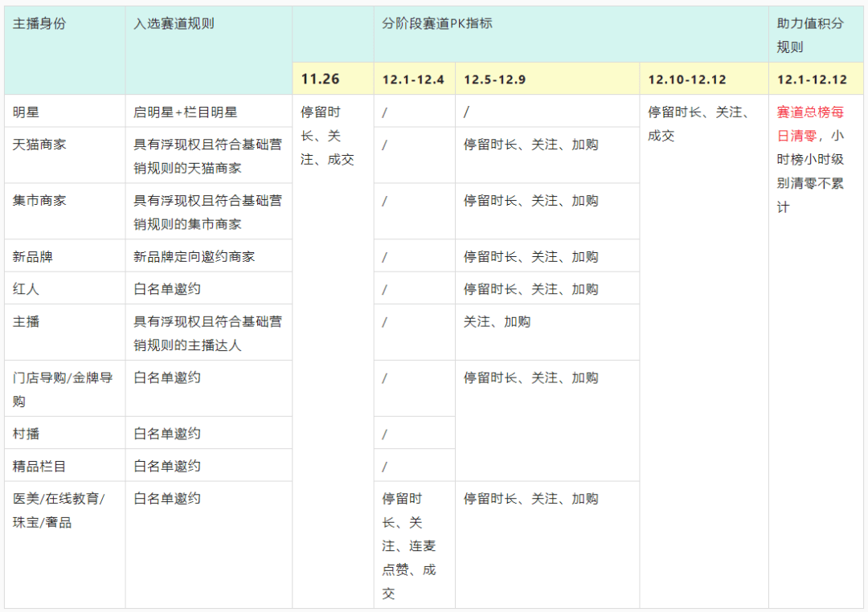Click 停留时长、关注、成交 under 12.10-12.12
The width and height of the screenshot is (868, 612).
point(698,124)
